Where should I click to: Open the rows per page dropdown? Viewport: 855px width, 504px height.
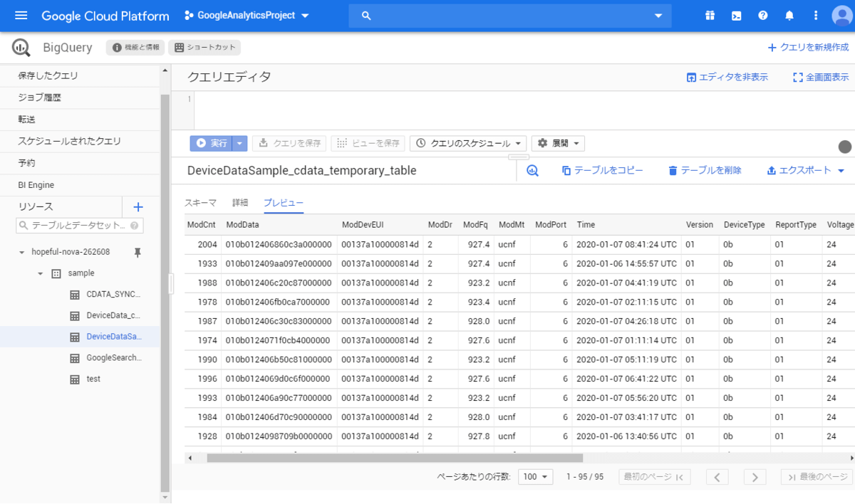(x=537, y=477)
